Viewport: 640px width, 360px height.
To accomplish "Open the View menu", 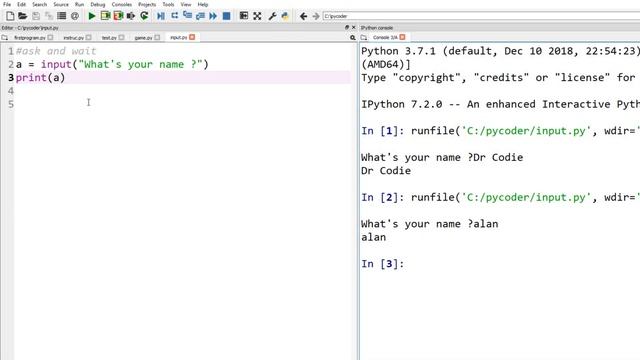I will point(186,4).
